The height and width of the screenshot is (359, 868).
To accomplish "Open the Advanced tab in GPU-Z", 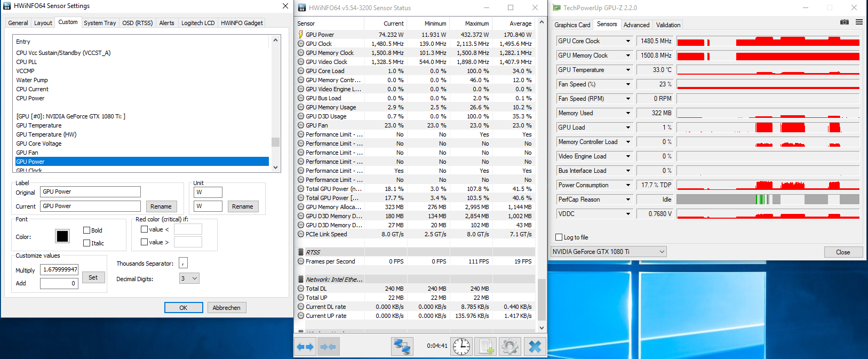I will [x=636, y=25].
